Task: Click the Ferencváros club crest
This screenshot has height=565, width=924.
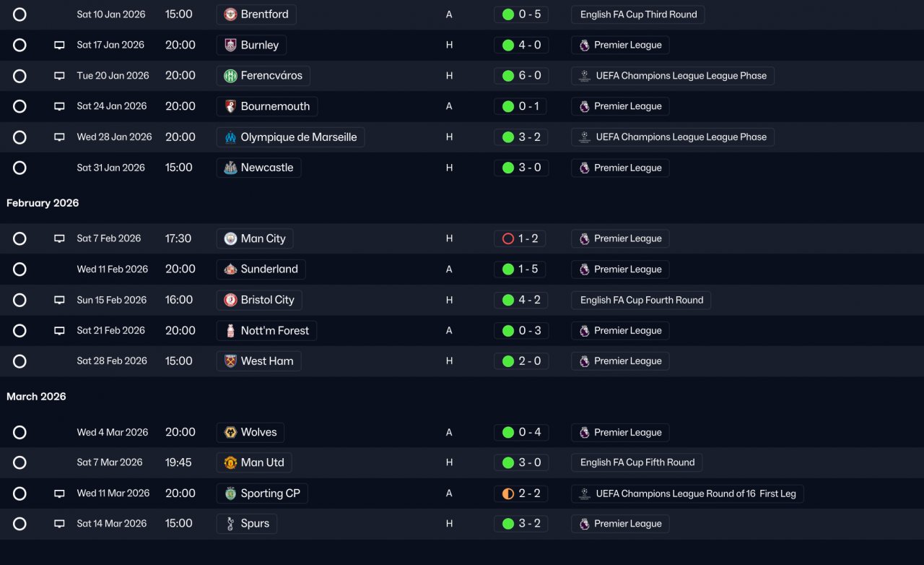Action: [230, 76]
